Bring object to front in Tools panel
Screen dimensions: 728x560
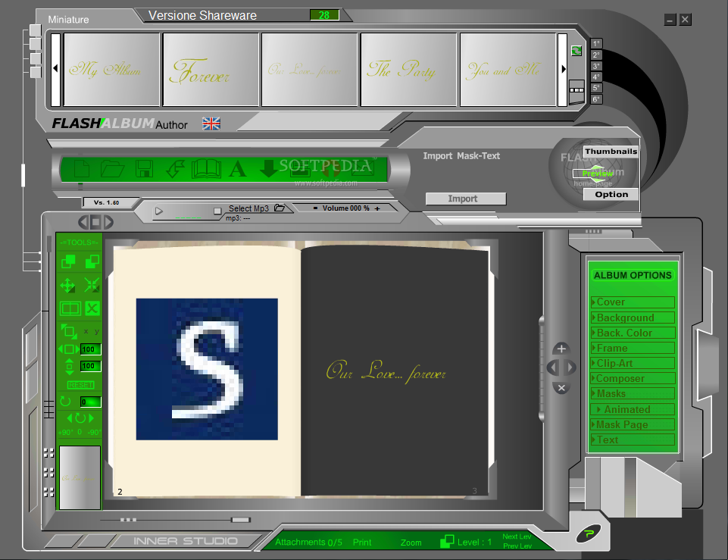(68, 261)
